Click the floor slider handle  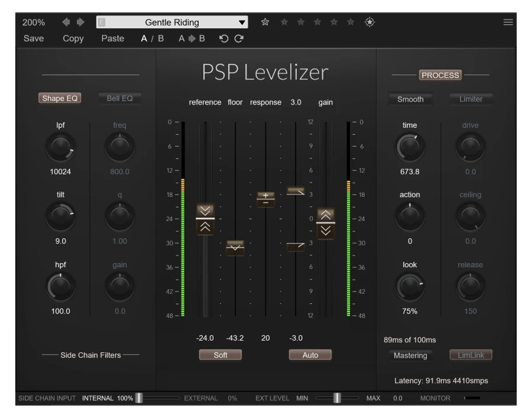pyautogui.click(x=235, y=248)
